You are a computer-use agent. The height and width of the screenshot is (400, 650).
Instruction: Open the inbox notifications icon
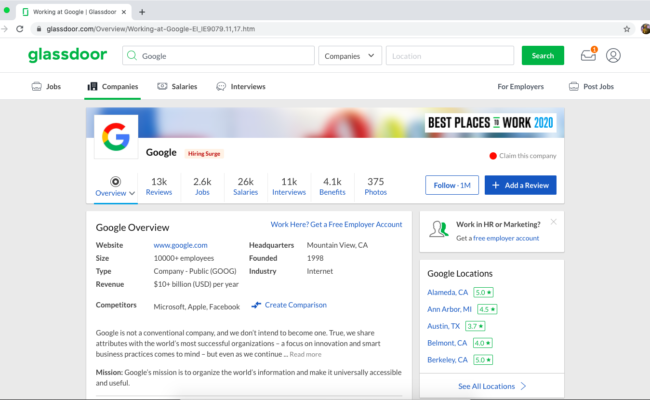[588, 55]
